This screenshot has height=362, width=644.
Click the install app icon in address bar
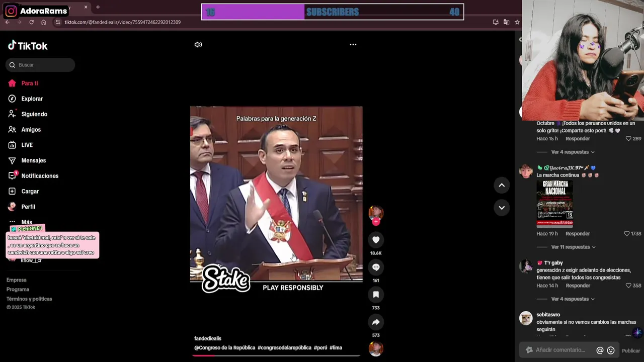pos(496,22)
